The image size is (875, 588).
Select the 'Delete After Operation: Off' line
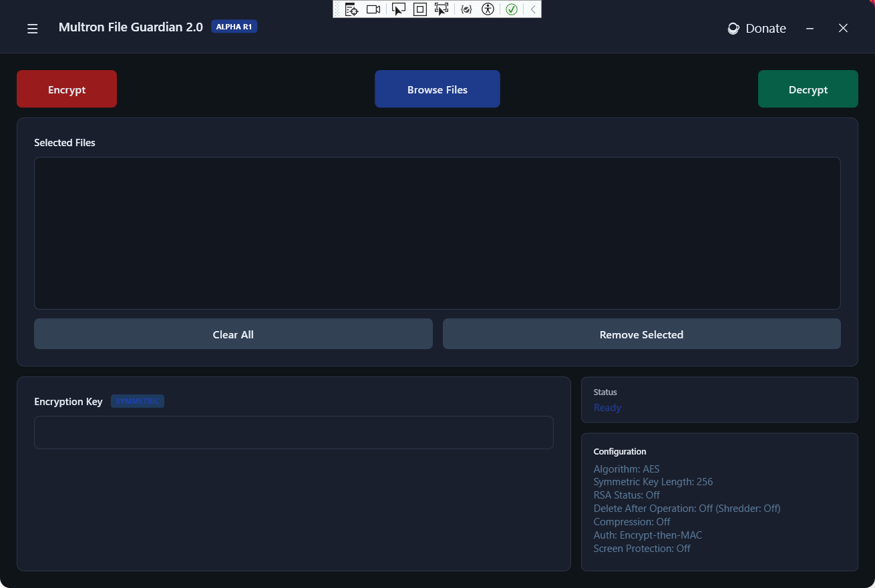pyautogui.click(x=687, y=509)
